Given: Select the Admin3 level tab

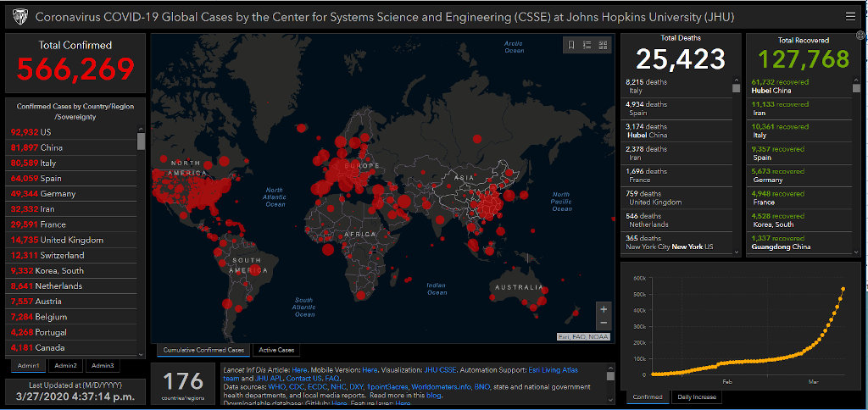Looking at the screenshot, I should (103, 365).
